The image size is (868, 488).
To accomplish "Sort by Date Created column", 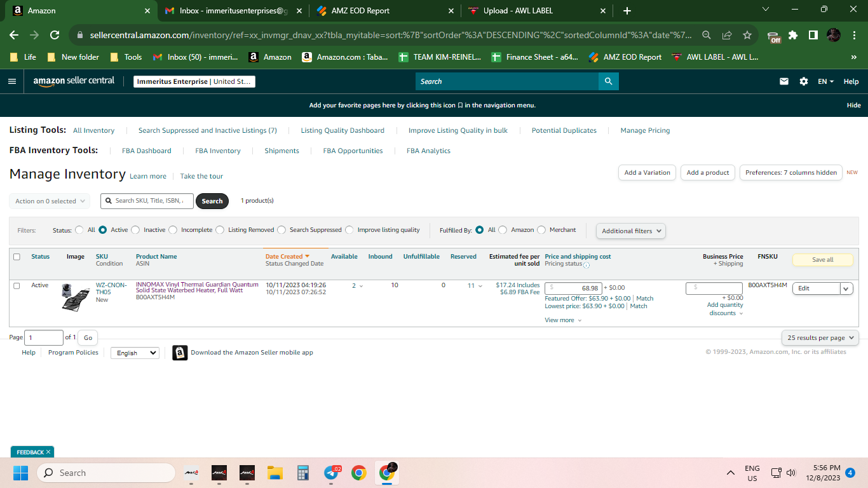I will tap(287, 257).
